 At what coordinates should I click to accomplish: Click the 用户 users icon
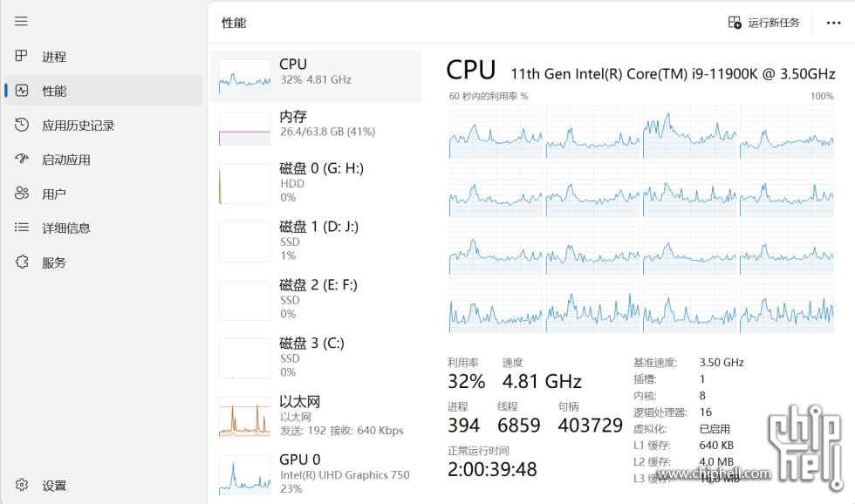click(x=22, y=193)
